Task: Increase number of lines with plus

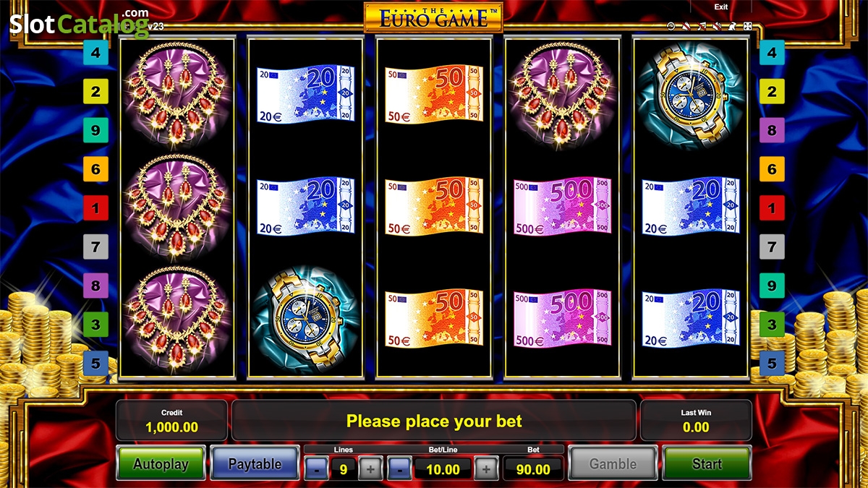Action: click(370, 469)
